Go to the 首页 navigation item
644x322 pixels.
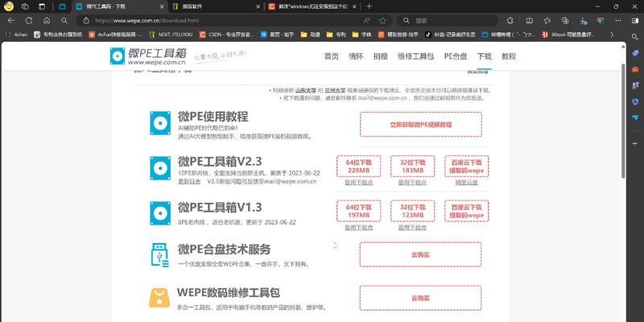331,56
